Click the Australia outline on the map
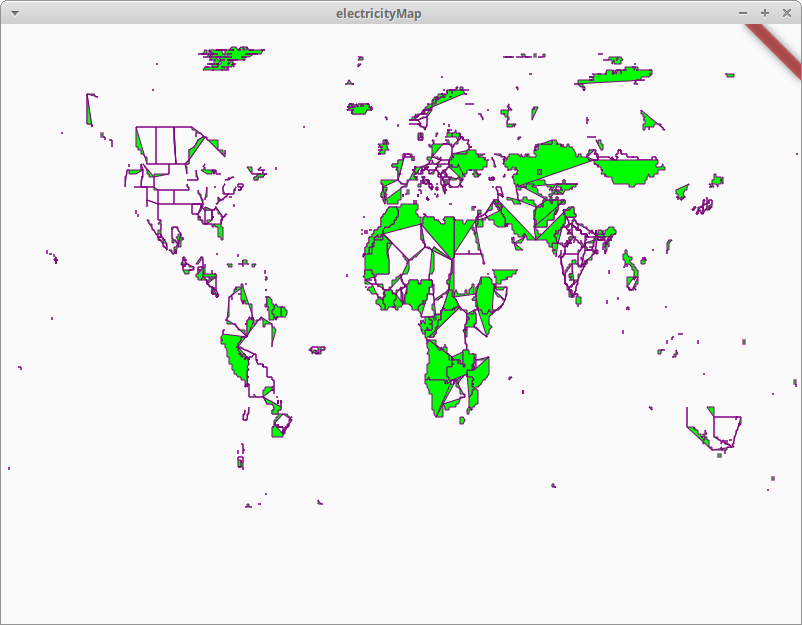 coord(714,430)
